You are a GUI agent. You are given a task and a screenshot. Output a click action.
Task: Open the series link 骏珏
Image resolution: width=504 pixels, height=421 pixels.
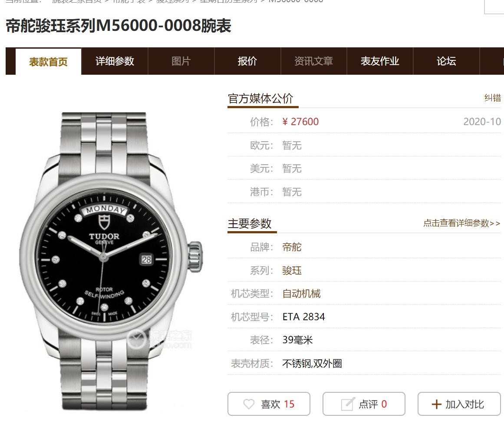[292, 271]
